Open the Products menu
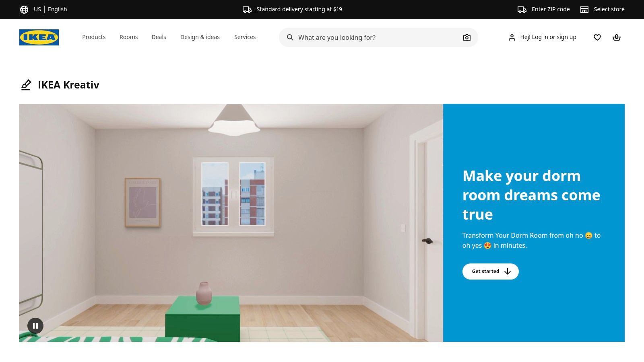 [94, 37]
